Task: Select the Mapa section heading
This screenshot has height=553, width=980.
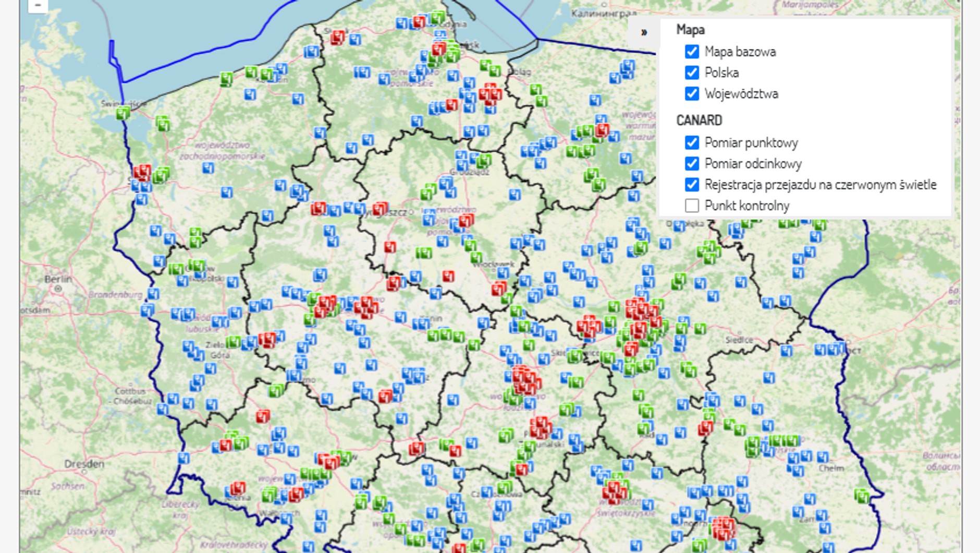Action: click(x=690, y=30)
